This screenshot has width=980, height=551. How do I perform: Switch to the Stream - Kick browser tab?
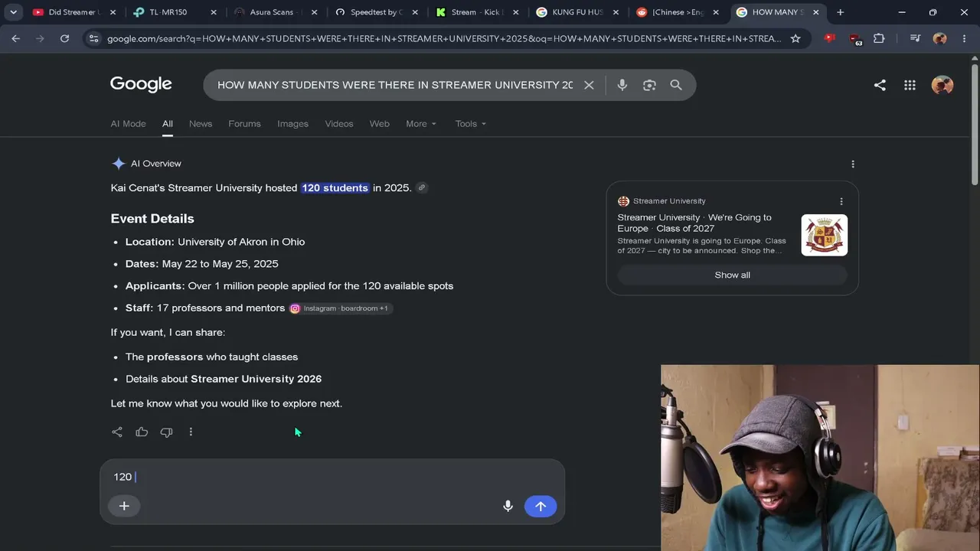click(475, 12)
